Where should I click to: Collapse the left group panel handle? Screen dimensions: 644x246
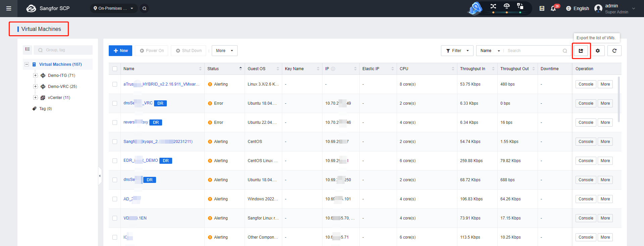click(100, 176)
